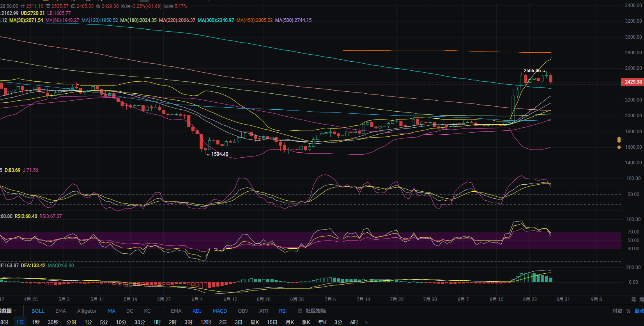Close the timeframe bar with the X icon
This screenshot has width=644, height=326.
pyautogui.click(x=366, y=322)
